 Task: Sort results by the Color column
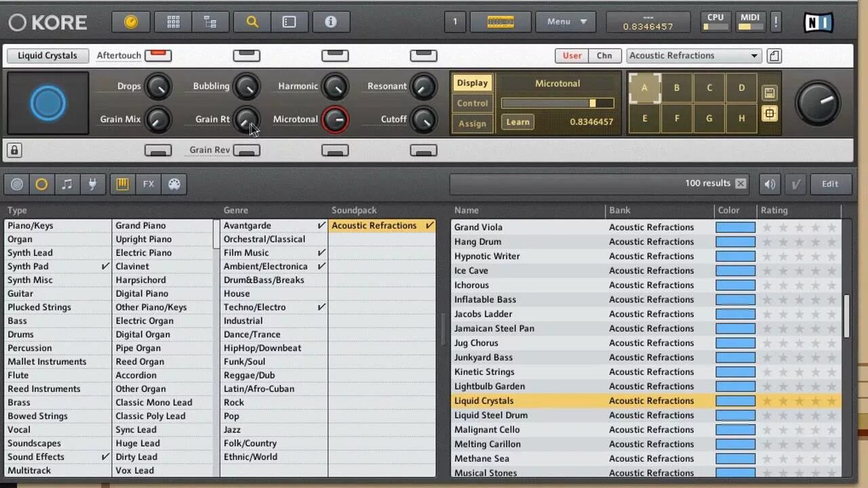pos(736,211)
